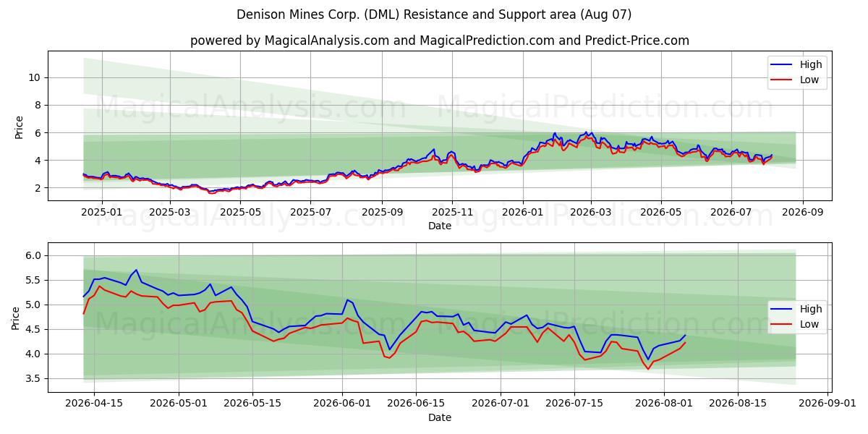Click the '2026-06-15' date label on the bottom chart
868x434 pixels.
pyautogui.click(x=416, y=404)
